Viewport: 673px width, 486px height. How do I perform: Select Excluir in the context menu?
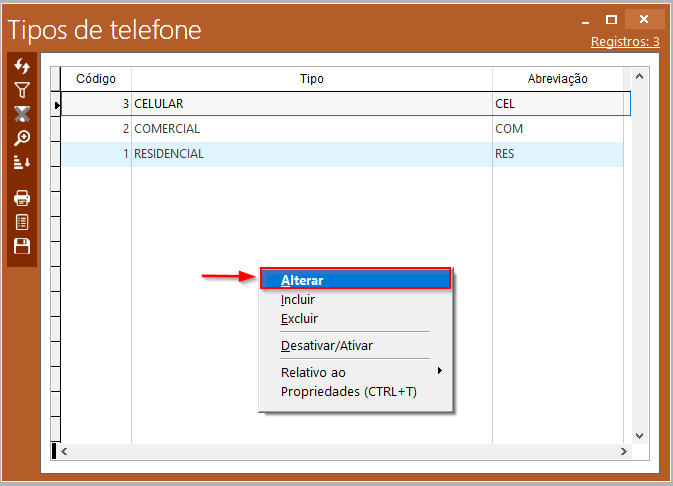pyautogui.click(x=355, y=319)
